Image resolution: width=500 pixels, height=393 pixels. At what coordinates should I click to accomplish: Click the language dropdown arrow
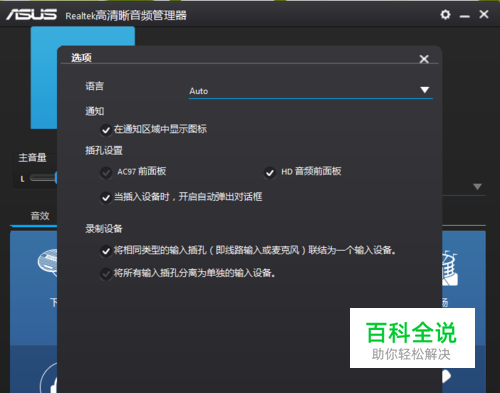(424, 90)
